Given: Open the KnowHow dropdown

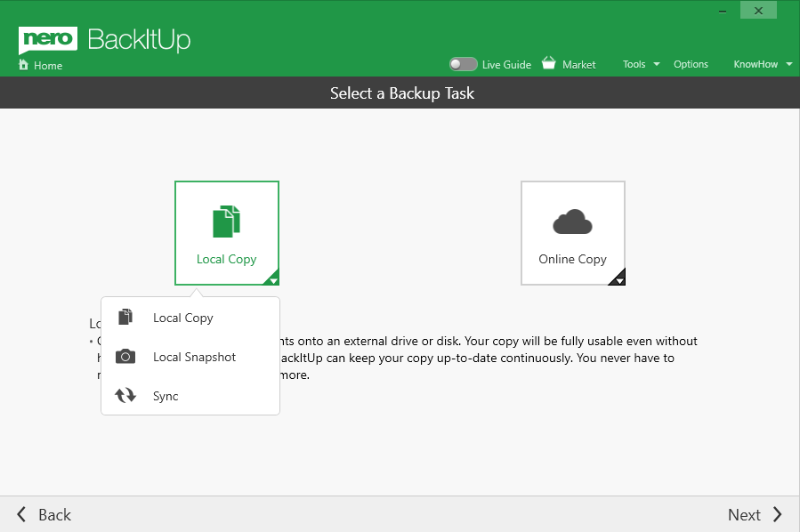Looking at the screenshot, I should (x=761, y=64).
